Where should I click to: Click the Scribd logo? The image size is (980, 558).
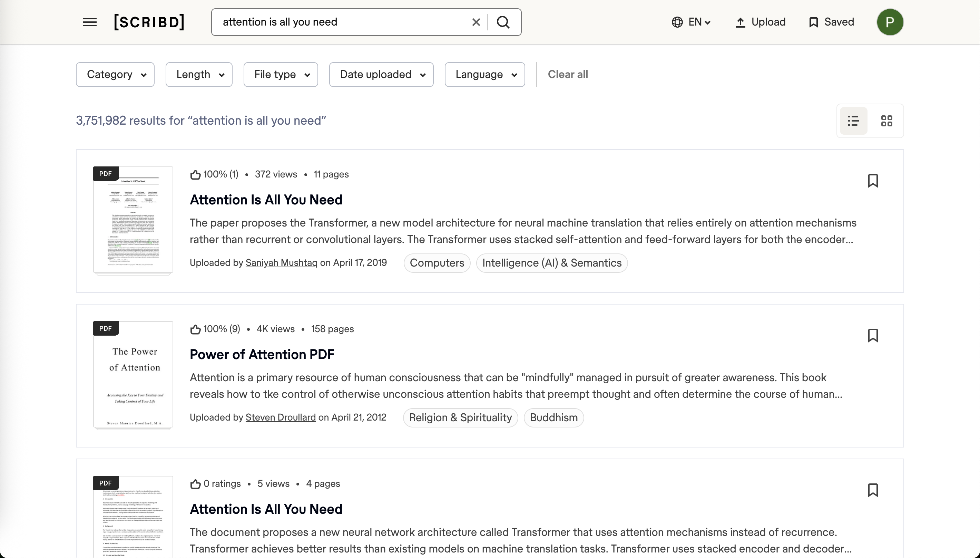pyautogui.click(x=149, y=22)
